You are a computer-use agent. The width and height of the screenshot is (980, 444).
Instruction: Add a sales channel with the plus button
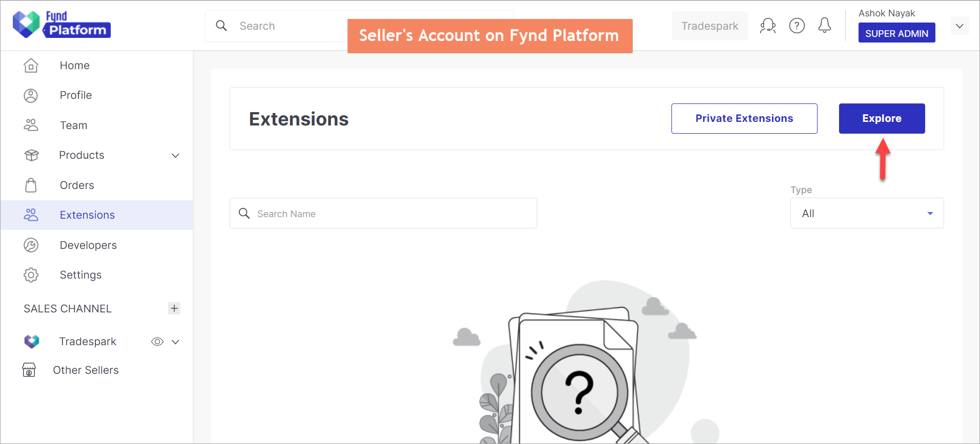coord(174,308)
